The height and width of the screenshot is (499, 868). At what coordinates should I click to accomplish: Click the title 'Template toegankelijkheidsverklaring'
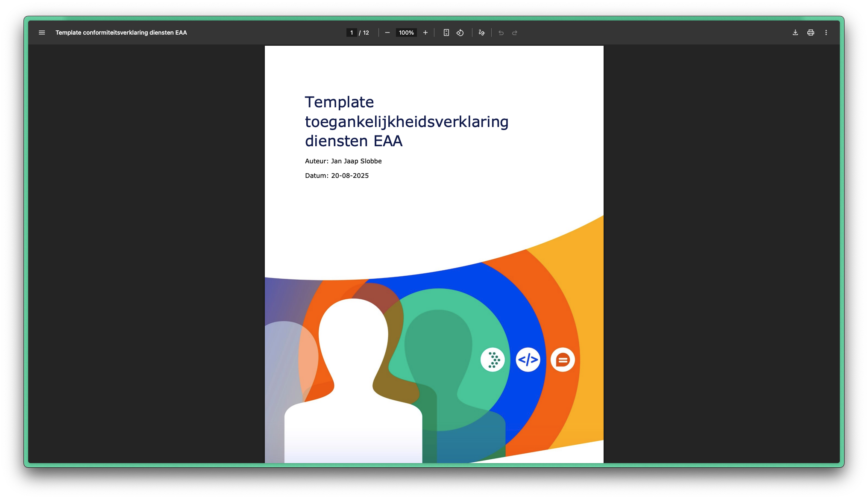pos(406,121)
